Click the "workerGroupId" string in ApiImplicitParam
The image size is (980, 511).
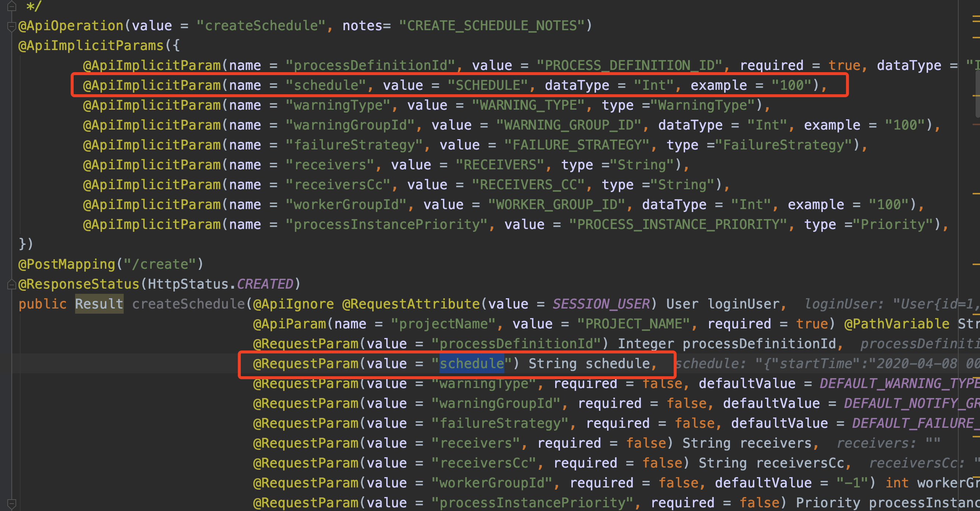[346, 205]
